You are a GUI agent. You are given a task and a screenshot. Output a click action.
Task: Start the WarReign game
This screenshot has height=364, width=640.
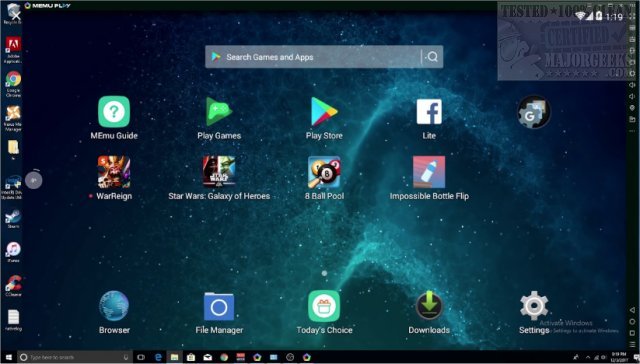[x=114, y=172]
